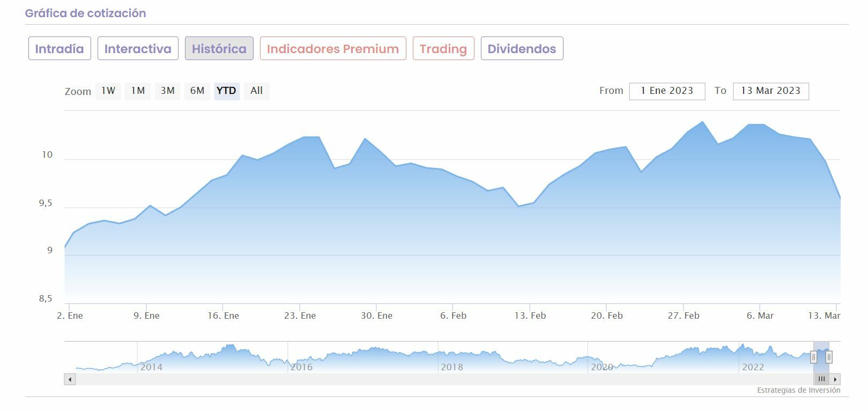Click the navigator scrollbar left arrow
Image resolution: width=868 pixels, height=411 pixels.
[x=70, y=379]
